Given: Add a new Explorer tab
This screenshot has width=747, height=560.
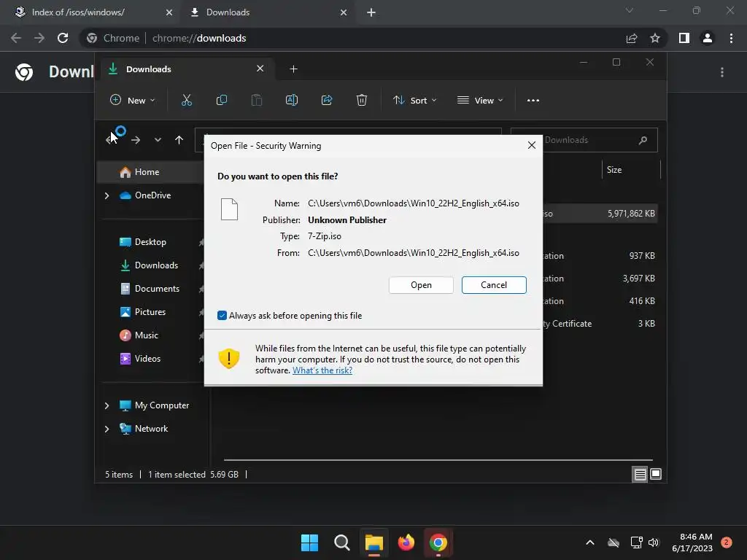Looking at the screenshot, I should (x=293, y=69).
